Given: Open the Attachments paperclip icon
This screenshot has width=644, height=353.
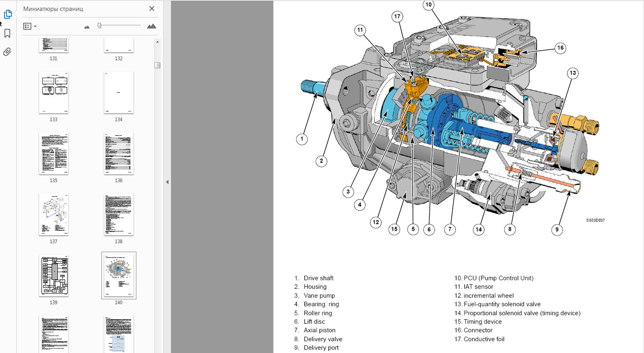Looking at the screenshot, I should (x=7, y=52).
